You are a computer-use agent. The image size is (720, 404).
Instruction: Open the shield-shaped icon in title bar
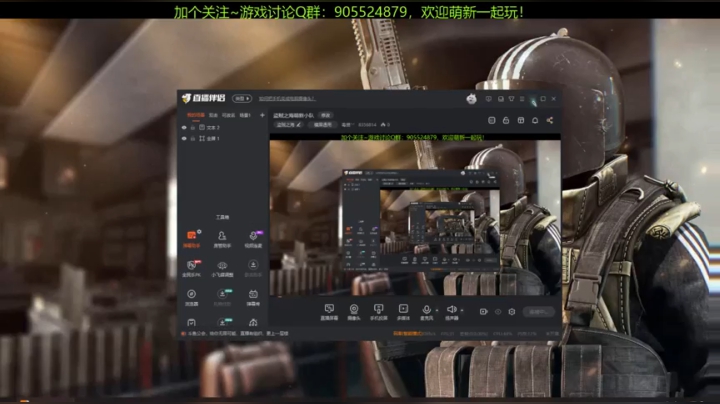coord(512,99)
